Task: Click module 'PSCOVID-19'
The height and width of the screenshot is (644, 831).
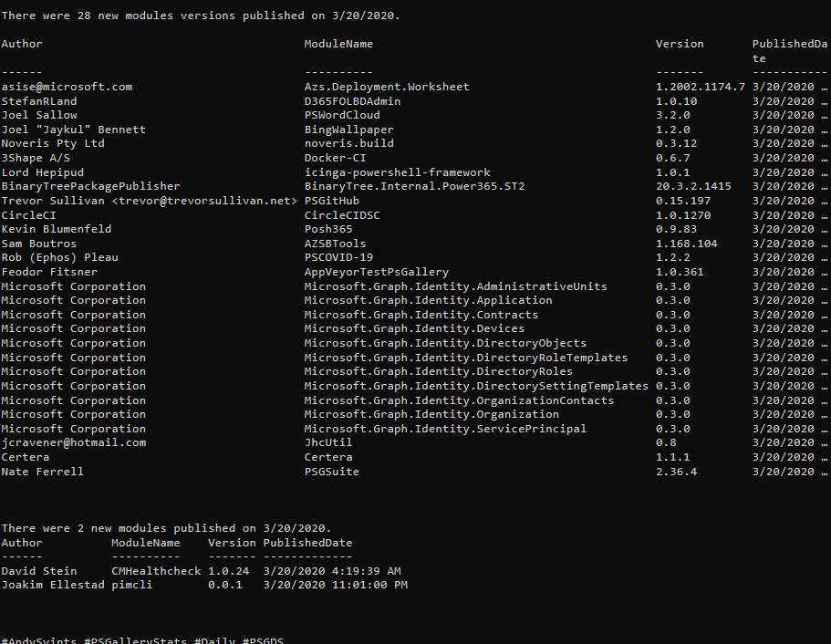Action: click(x=338, y=257)
